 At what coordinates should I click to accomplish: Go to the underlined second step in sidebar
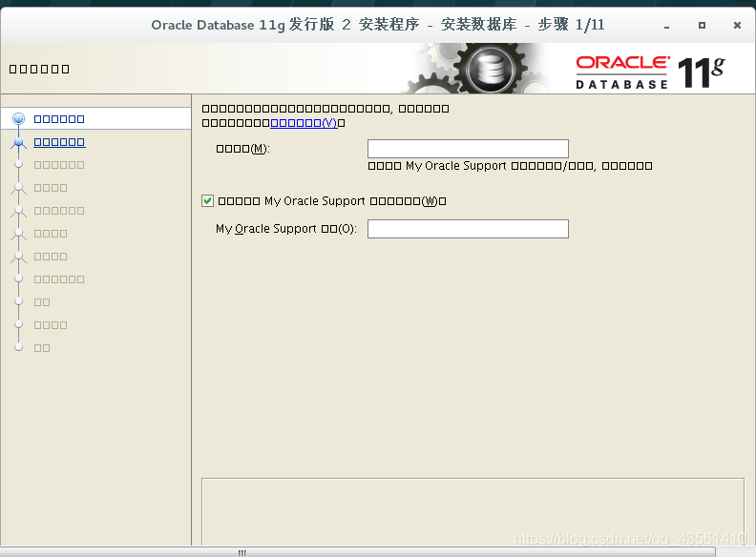click(59, 142)
